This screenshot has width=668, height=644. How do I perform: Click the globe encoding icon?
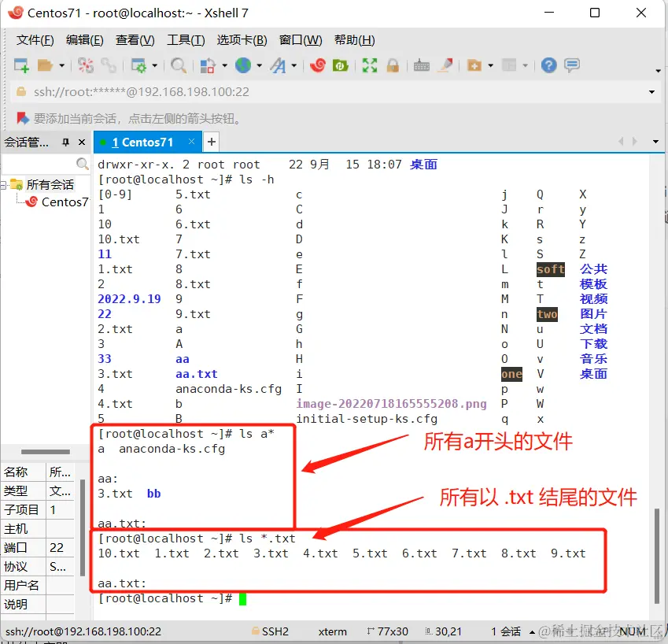point(243,65)
